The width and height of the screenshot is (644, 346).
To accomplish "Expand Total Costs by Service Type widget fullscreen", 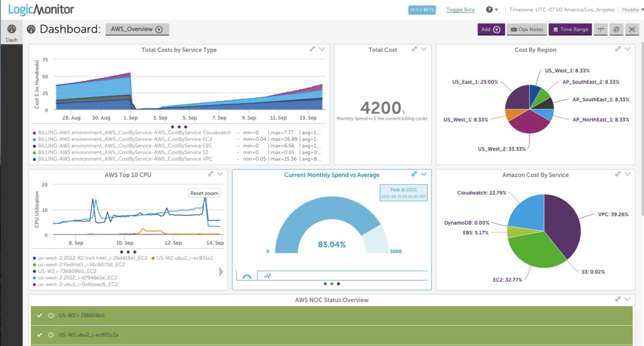I will (312, 49).
